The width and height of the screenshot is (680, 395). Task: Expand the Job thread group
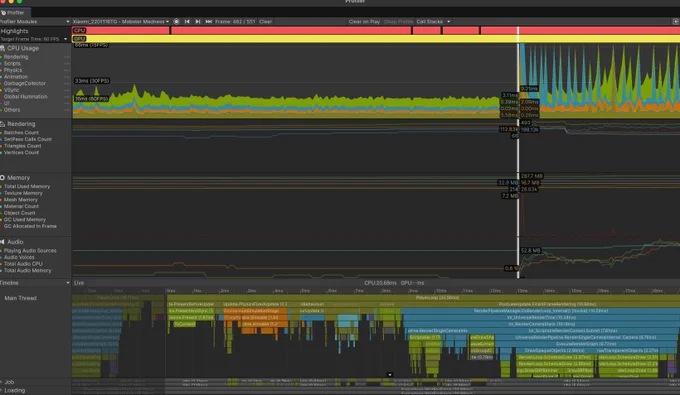(1, 382)
